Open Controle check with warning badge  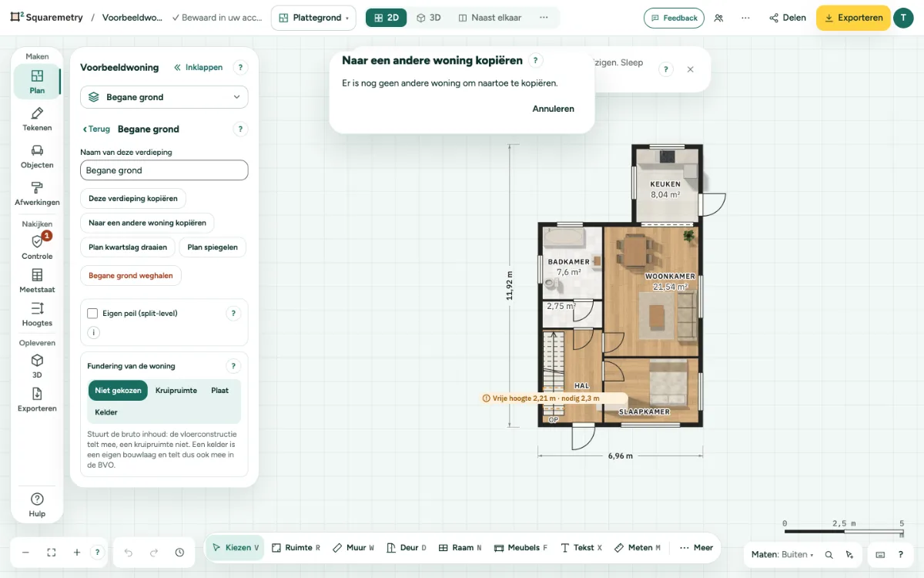[x=37, y=247]
